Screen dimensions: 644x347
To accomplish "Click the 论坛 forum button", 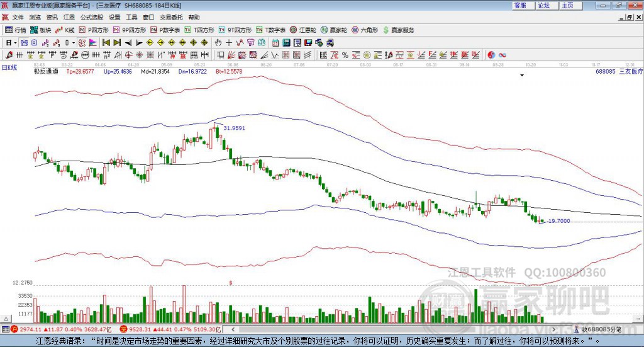I will 547,5.
